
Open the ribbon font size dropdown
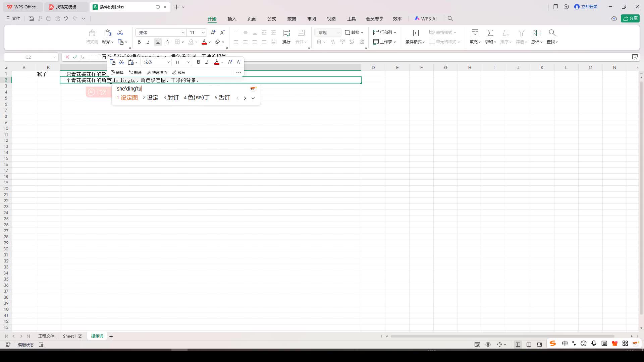point(203,33)
